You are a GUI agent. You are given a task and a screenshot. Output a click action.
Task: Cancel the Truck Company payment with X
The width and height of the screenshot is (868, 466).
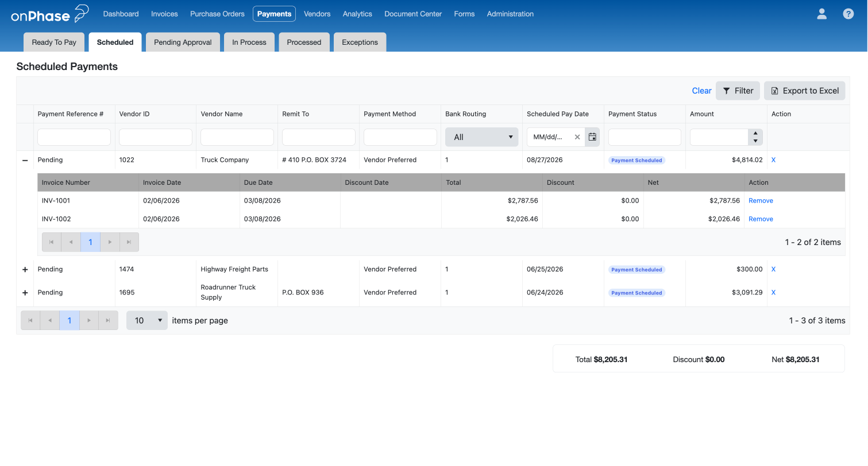pyautogui.click(x=773, y=160)
